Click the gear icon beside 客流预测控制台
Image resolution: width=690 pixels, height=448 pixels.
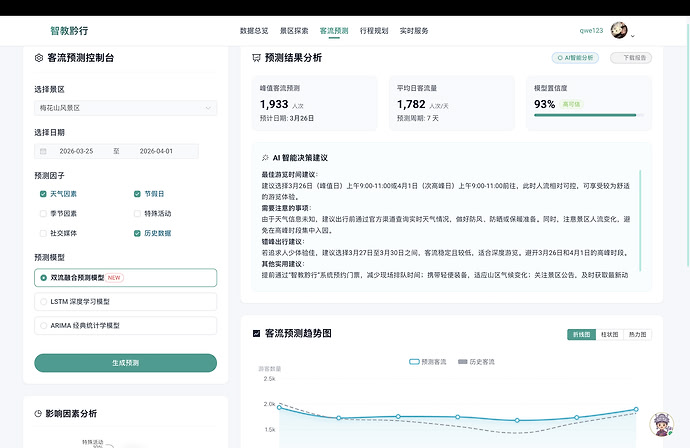coord(39,58)
